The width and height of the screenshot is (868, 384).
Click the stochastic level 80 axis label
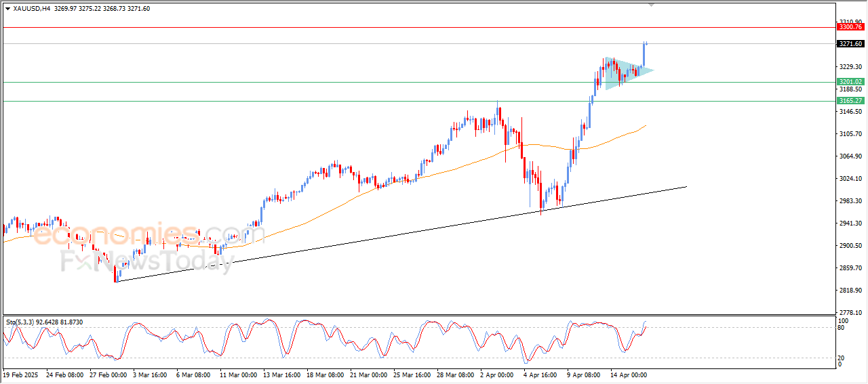pyautogui.click(x=842, y=328)
